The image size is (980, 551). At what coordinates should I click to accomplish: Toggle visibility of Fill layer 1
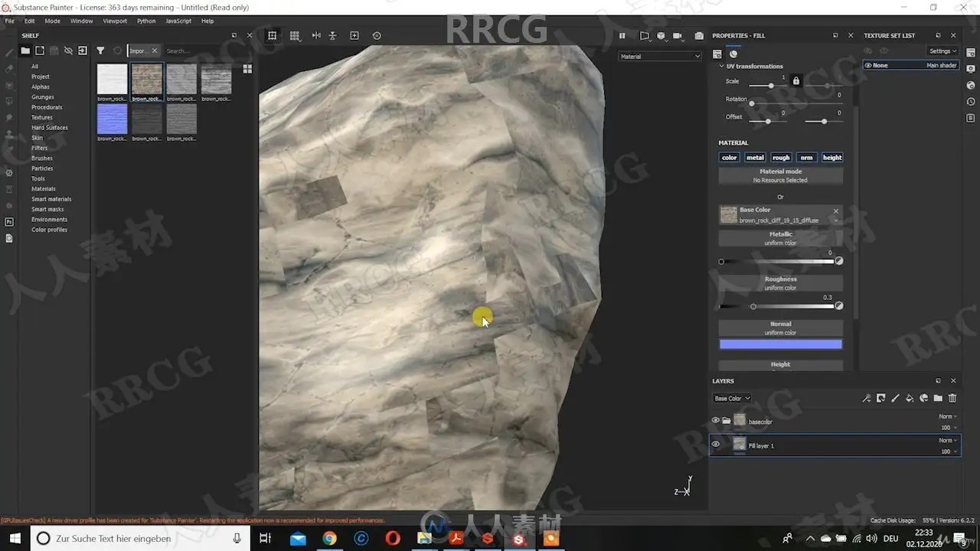coord(715,445)
